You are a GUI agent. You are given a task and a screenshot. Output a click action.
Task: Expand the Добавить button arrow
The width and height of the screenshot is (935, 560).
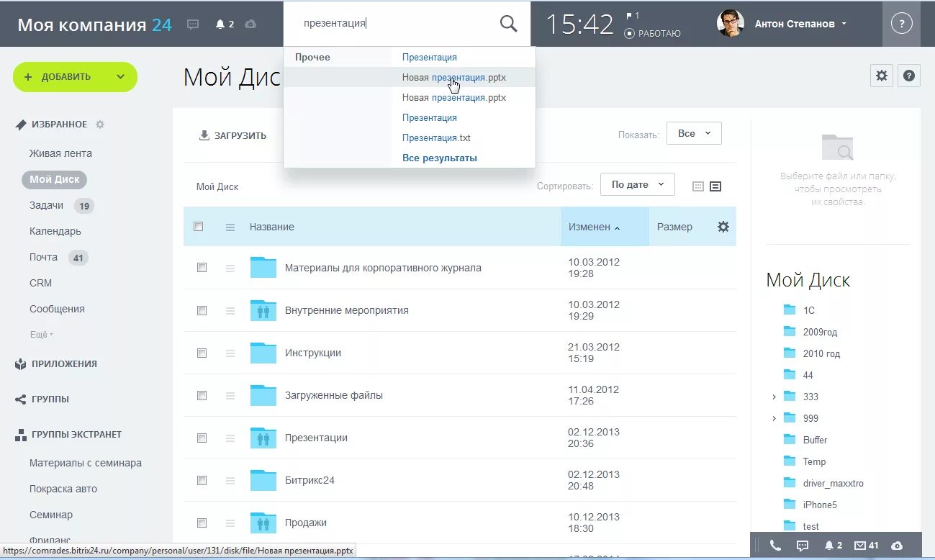[x=120, y=77]
